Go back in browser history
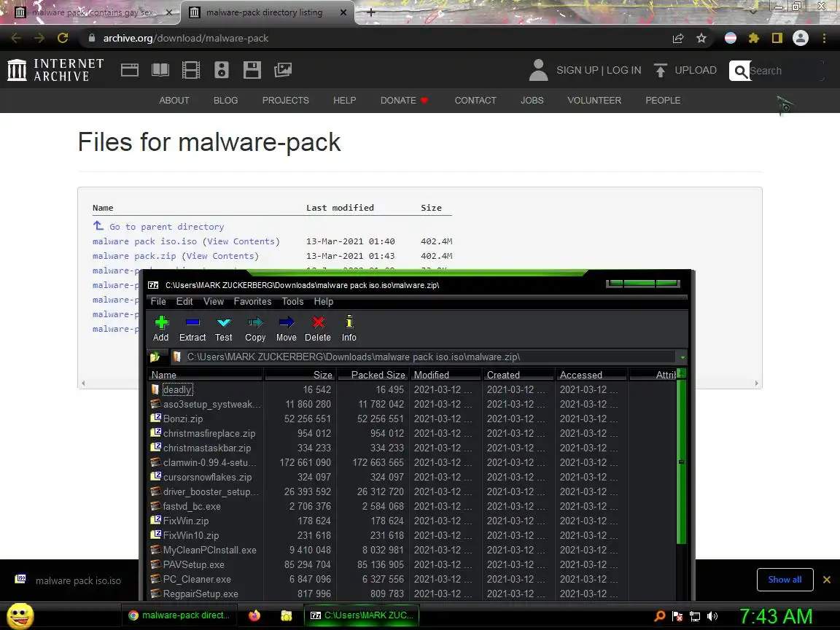This screenshot has width=840, height=630. coord(16,38)
